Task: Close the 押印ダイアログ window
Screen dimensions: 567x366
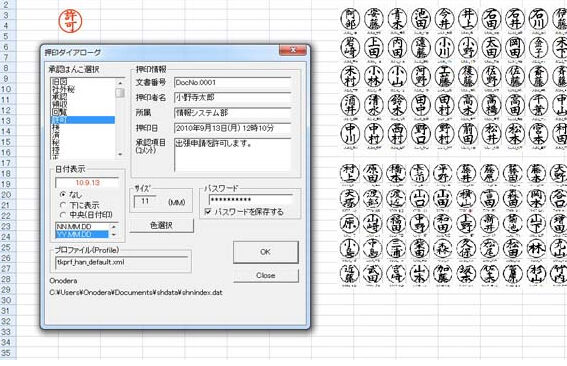Action: [x=293, y=50]
